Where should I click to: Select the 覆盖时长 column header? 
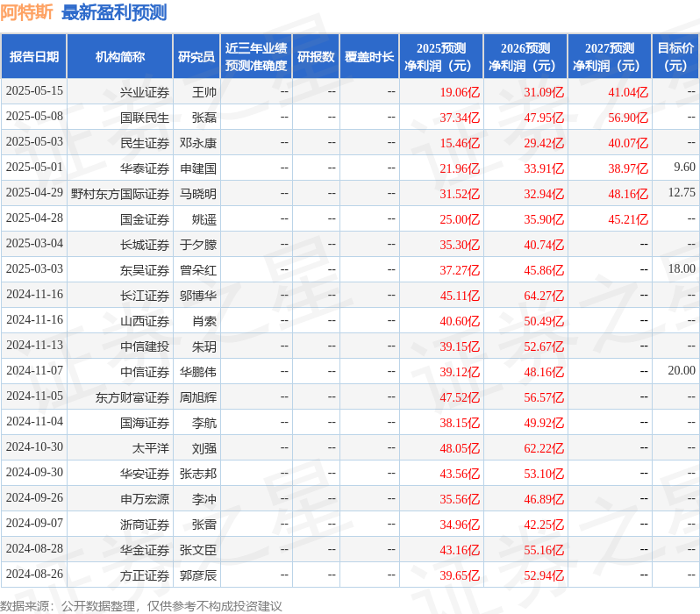pos(369,56)
